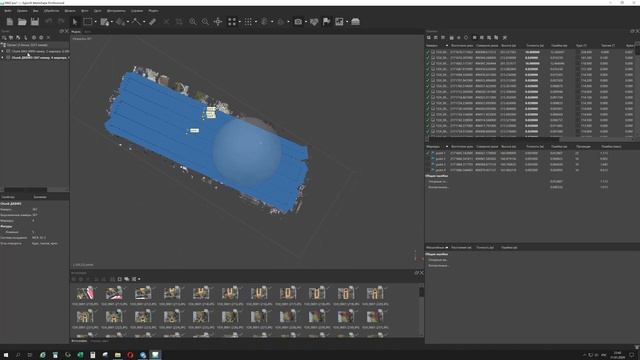The height and width of the screenshot is (360, 640).
Task: Open the Windows Start menu
Action: pos(6,355)
